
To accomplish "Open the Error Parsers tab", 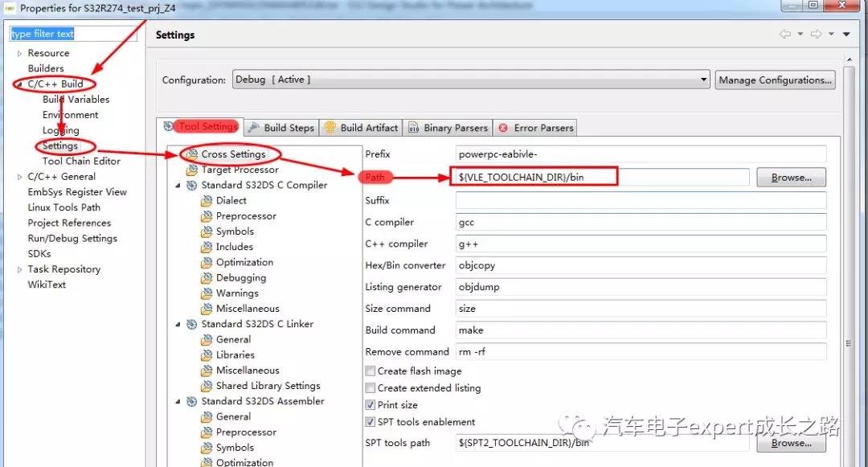I will coord(536,128).
